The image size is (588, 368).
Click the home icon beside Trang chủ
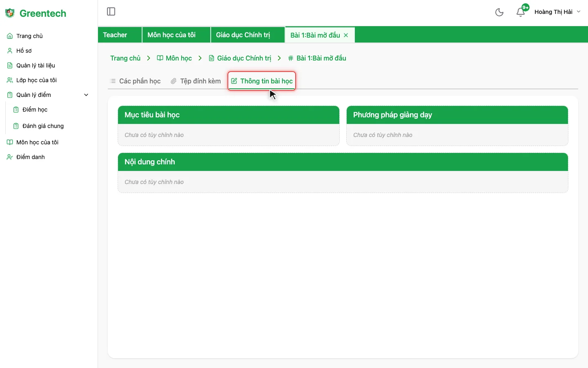[10, 36]
